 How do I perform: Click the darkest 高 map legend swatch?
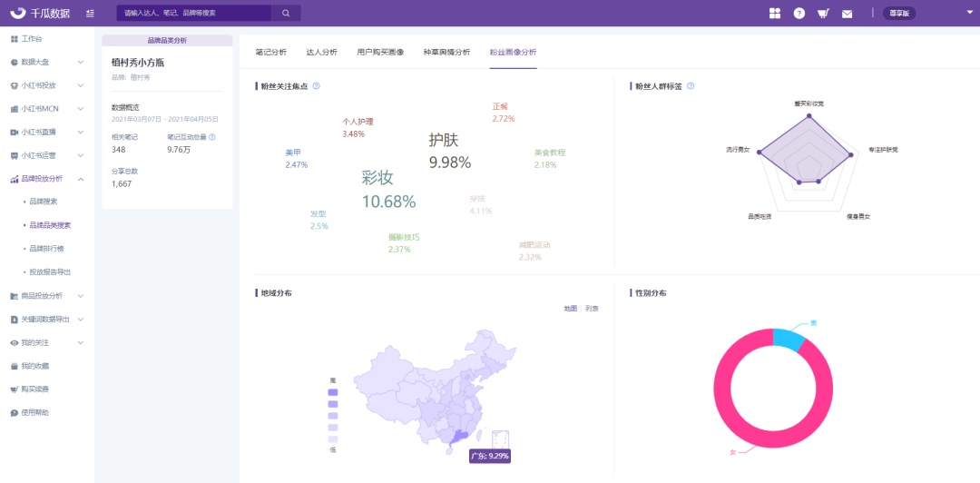point(332,391)
